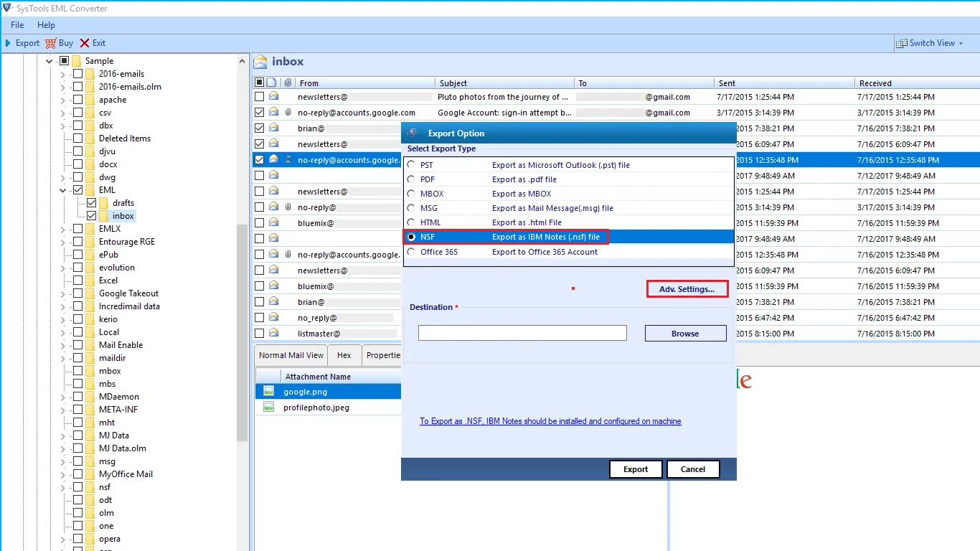Open the Help menu

(46, 25)
